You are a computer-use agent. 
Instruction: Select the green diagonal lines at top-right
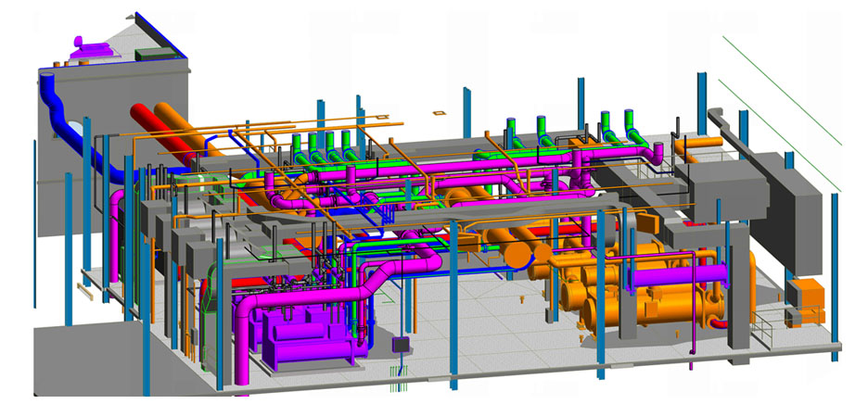click(x=779, y=88)
